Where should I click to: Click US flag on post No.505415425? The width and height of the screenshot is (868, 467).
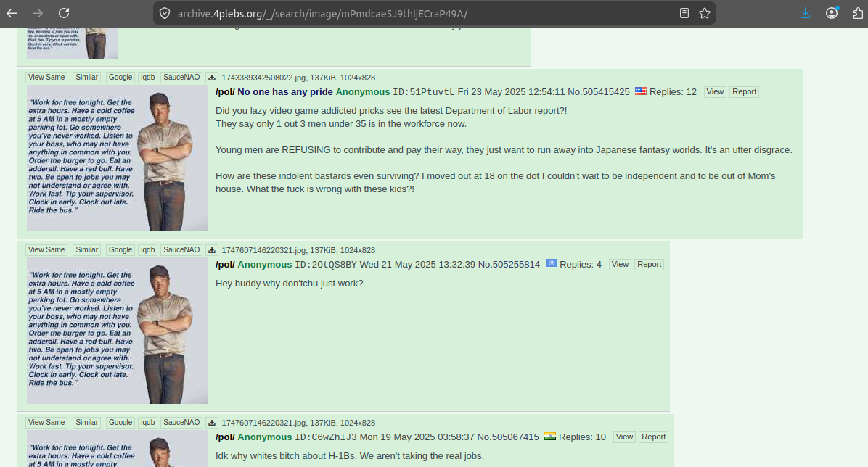(641, 91)
